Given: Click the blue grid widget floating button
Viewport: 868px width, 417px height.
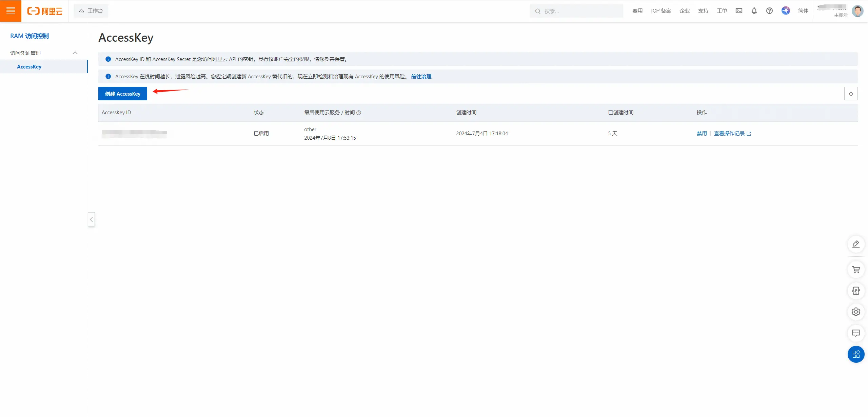Looking at the screenshot, I should coord(856,354).
